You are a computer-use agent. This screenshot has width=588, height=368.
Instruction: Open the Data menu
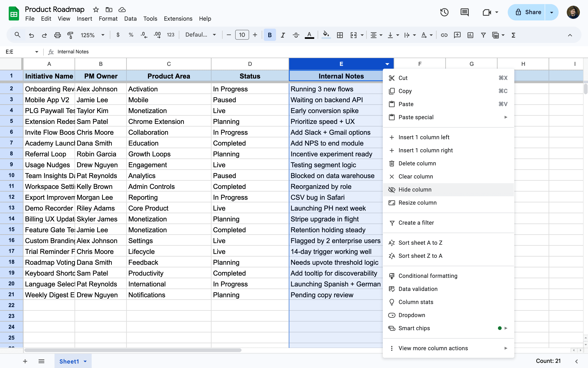tap(130, 19)
